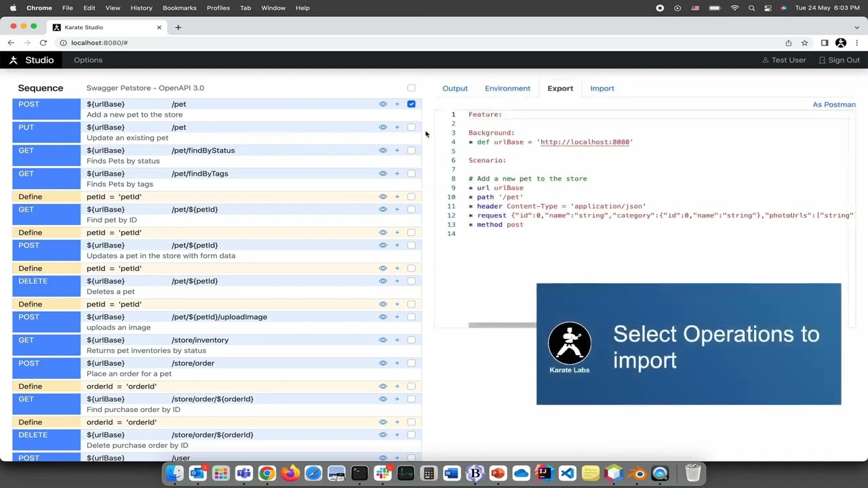Toggle eye icon for GET /store/inventory
The height and width of the screenshot is (488, 868).
[382, 340]
